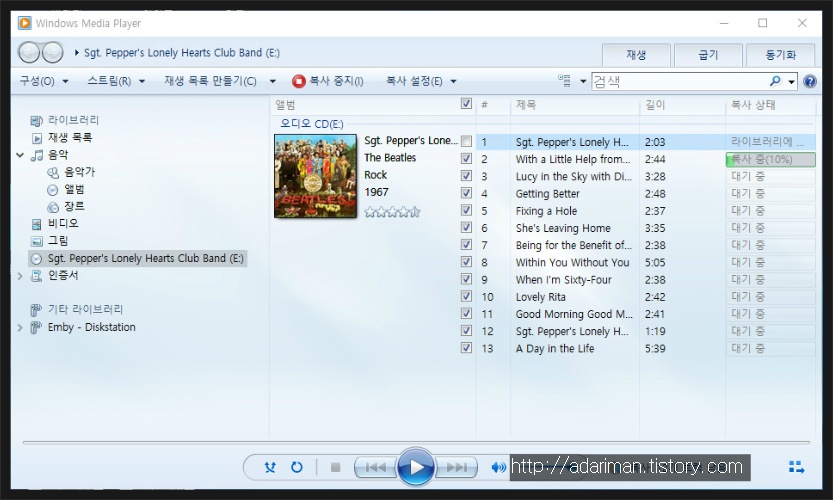The height and width of the screenshot is (500, 833).
Task: Collapse the 음악 tree node
Action: coord(20,155)
